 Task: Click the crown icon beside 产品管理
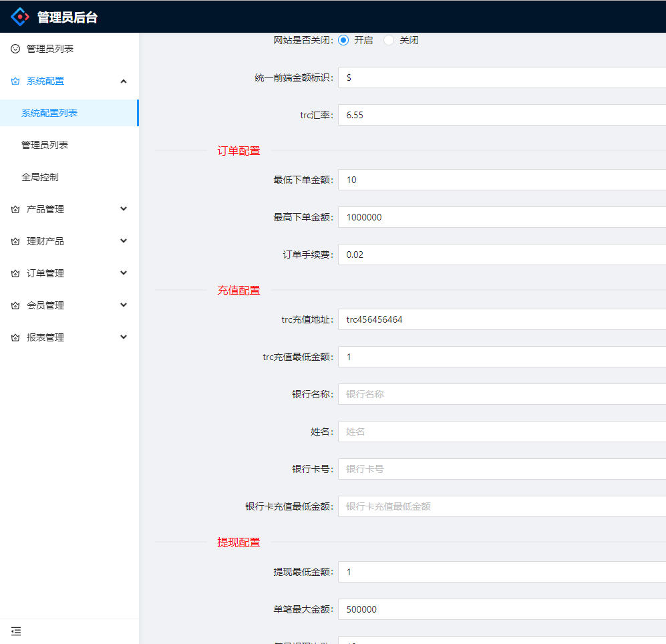[15, 210]
